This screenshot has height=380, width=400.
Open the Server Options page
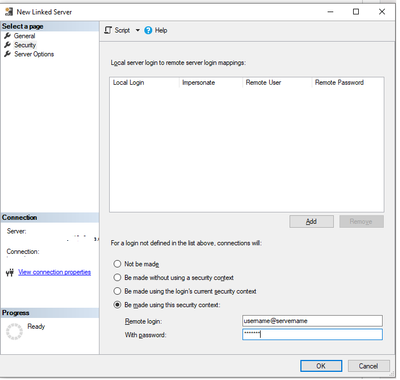coord(34,54)
